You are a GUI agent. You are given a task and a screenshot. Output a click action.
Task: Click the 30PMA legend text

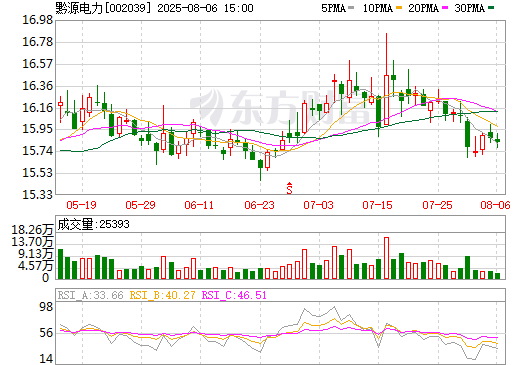tap(470, 8)
